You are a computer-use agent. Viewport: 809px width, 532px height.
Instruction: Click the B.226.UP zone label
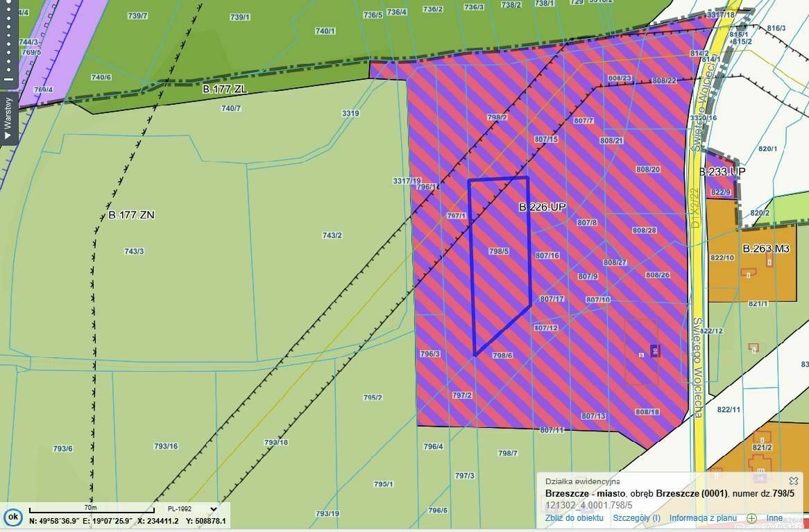click(x=542, y=207)
